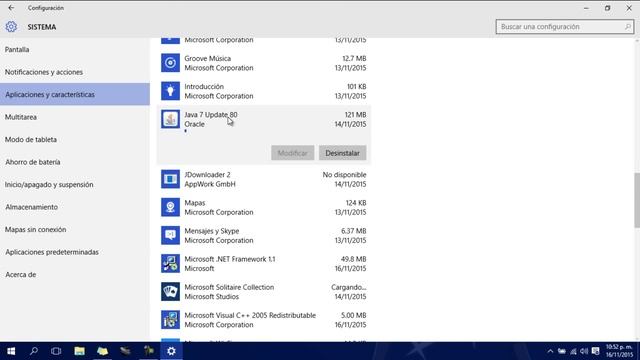Image resolution: width=640 pixels, height=360 pixels.
Task: Click the Microsoft .NET Framework 1.1 icon
Action: pos(170,264)
